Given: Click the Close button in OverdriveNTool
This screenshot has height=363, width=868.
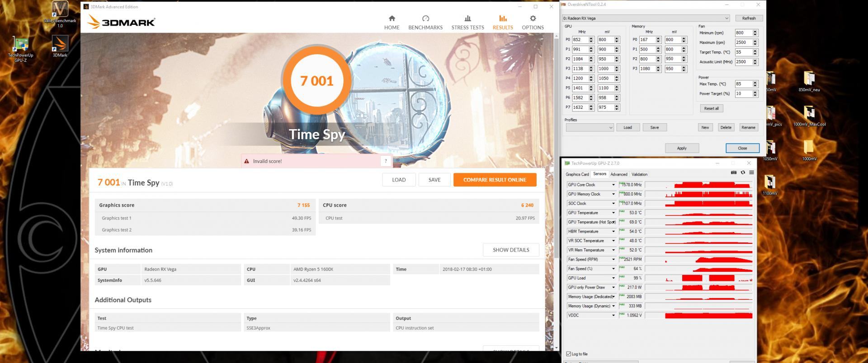Looking at the screenshot, I should tap(742, 148).
